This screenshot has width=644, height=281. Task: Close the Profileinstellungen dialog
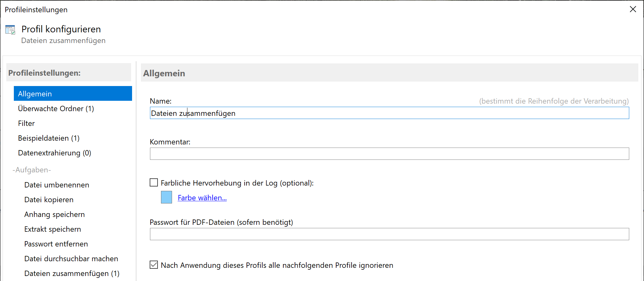point(633,9)
